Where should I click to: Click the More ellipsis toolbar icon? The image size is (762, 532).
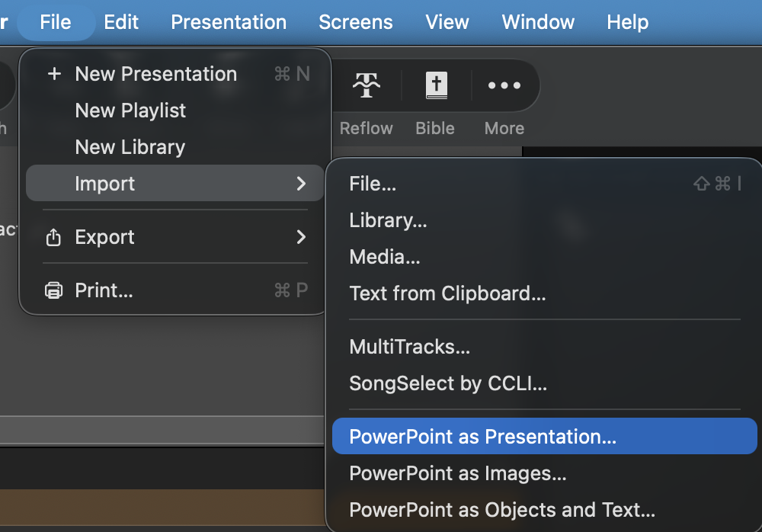tap(504, 86)
